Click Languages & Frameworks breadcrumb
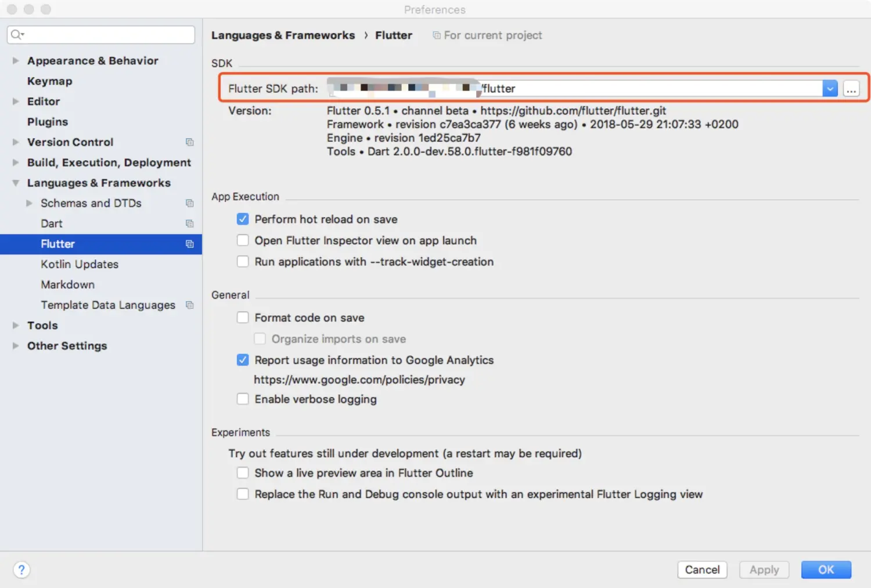Screen dimensions: 871x588 coord(283,35)
